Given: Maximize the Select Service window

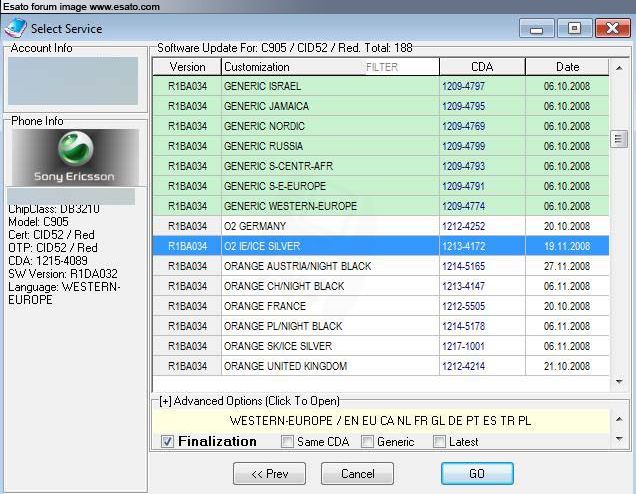Looking at the screenshot, I should click(574, 29).
